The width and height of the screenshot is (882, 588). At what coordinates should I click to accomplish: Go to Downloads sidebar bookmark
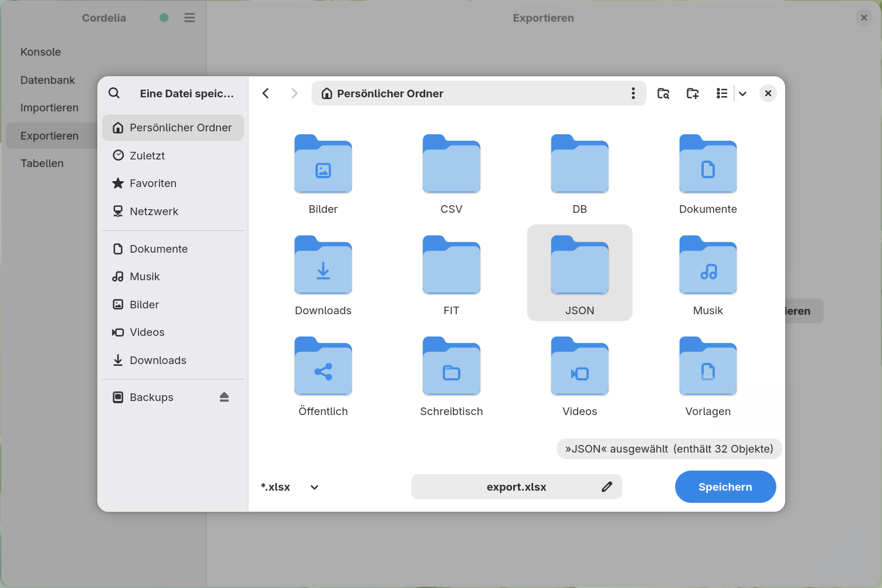click(x=173, y=361)
